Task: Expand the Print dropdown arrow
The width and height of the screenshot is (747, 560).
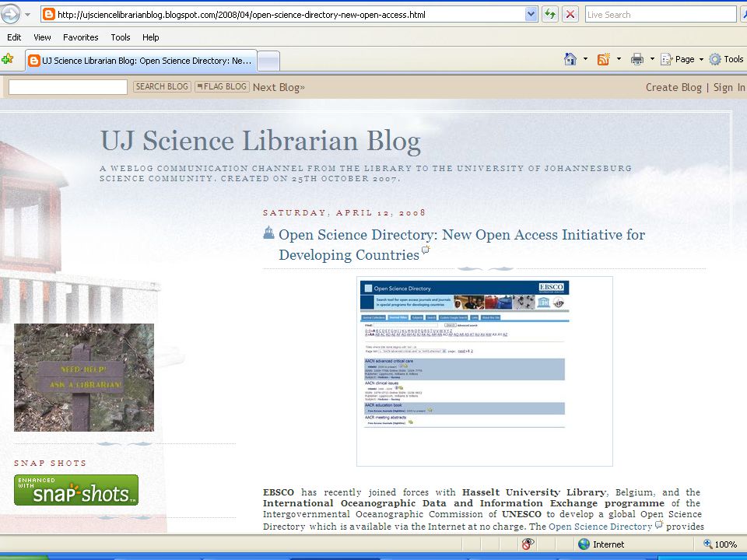Action: coord(652,59)
